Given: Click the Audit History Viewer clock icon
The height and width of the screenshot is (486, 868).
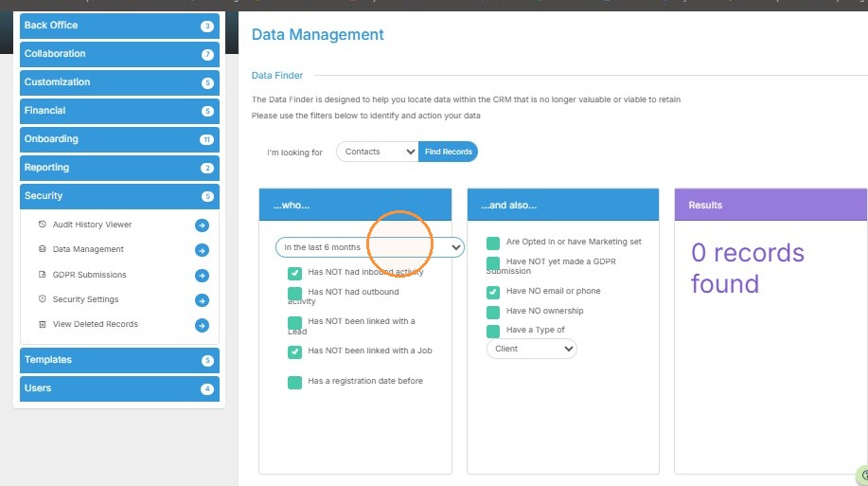Looking at the screenshot, I should [x=42, y=225].
